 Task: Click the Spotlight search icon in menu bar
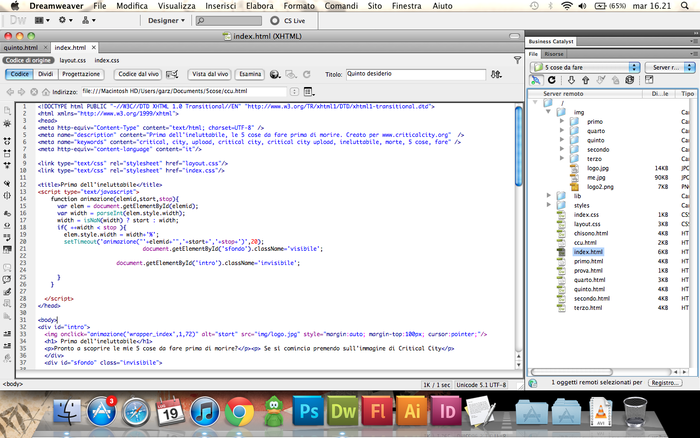point(685,6)
